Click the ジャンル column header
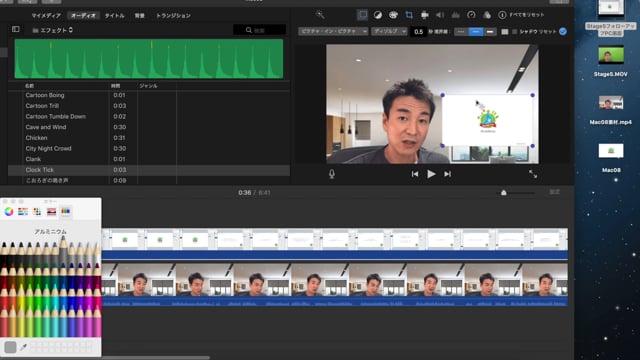 click(x=148, y=86)
